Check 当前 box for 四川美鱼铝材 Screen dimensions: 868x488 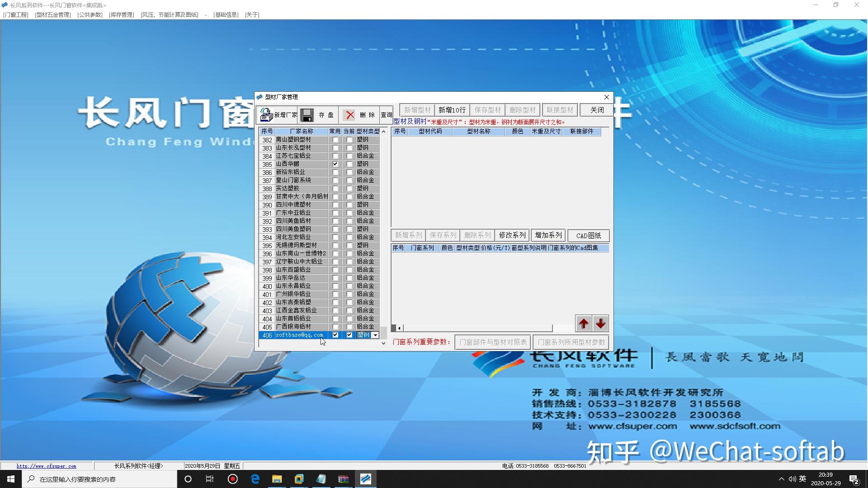click(x=349, y=221)
